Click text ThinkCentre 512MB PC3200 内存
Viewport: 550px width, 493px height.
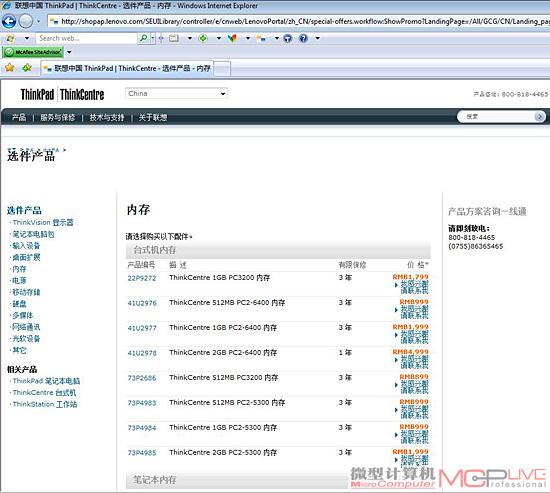click(223, 378)
